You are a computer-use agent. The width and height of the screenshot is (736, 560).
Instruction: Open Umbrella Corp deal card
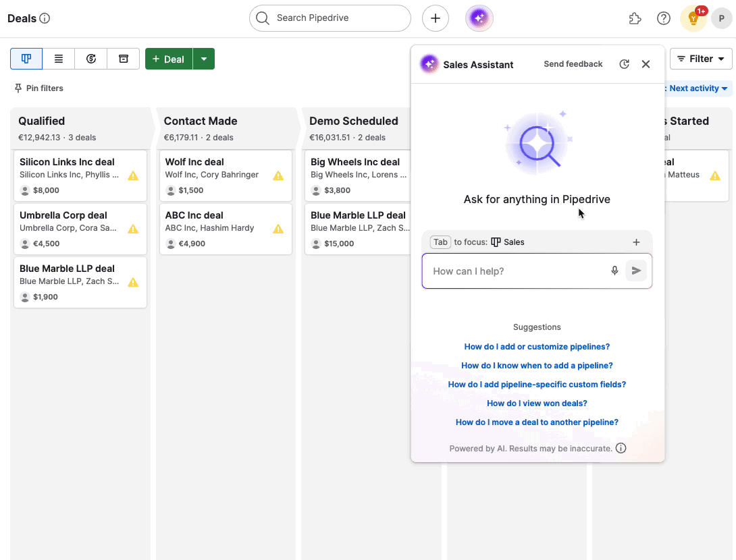(80, 229)
